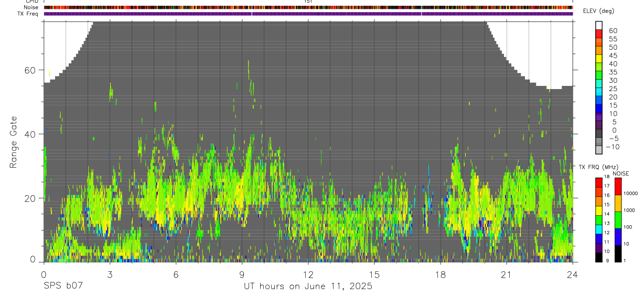Click the blue 15 degree elevation swatch
Screen dimensions: 644x297
coord(599,108)
